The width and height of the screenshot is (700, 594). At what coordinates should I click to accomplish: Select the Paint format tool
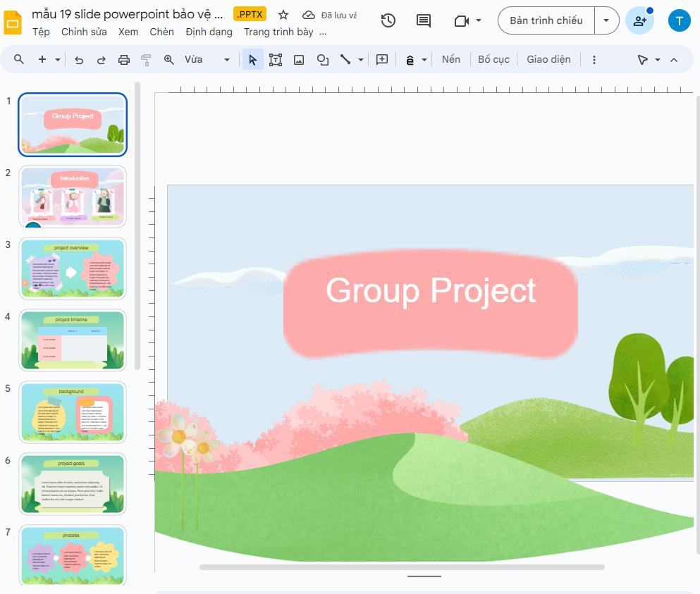pos(145,59)
